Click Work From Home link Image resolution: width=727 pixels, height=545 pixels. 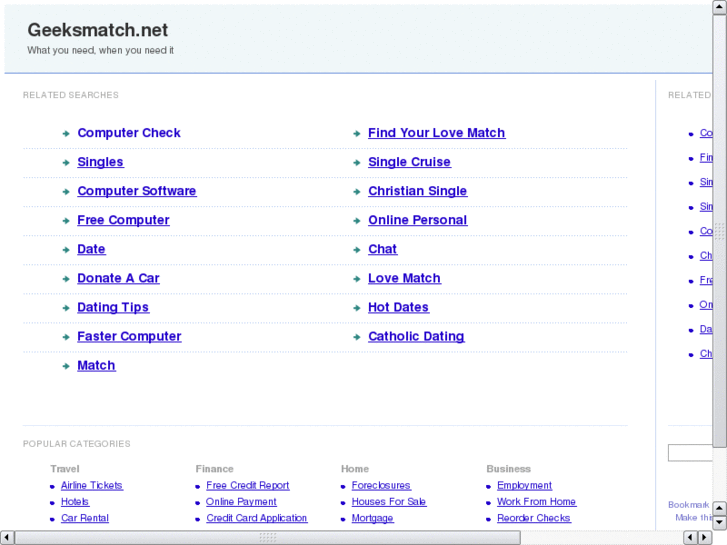pos(536,502)
